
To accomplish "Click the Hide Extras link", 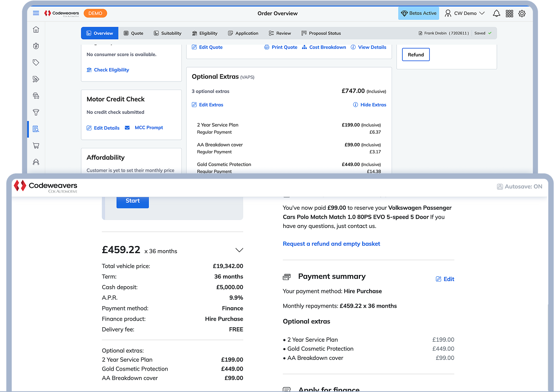I will [x=373, y=105].
